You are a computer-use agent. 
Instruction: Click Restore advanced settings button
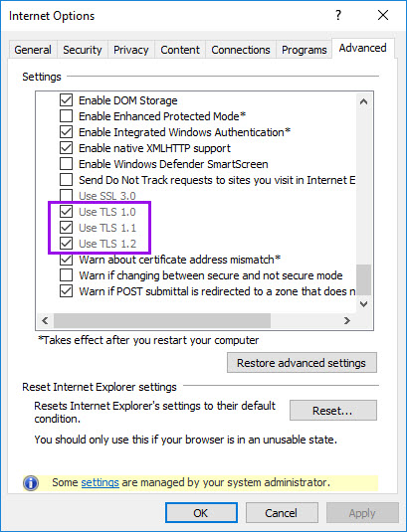click(302, 363)
